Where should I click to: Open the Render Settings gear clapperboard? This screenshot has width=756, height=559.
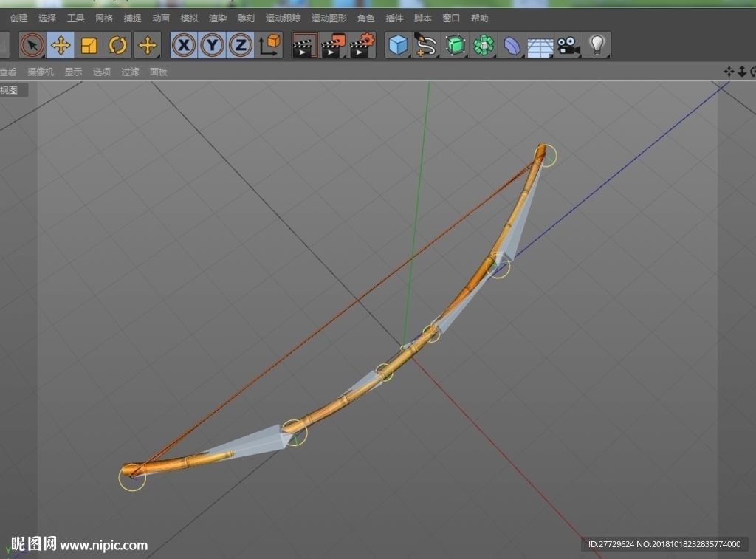coord(362,45)
